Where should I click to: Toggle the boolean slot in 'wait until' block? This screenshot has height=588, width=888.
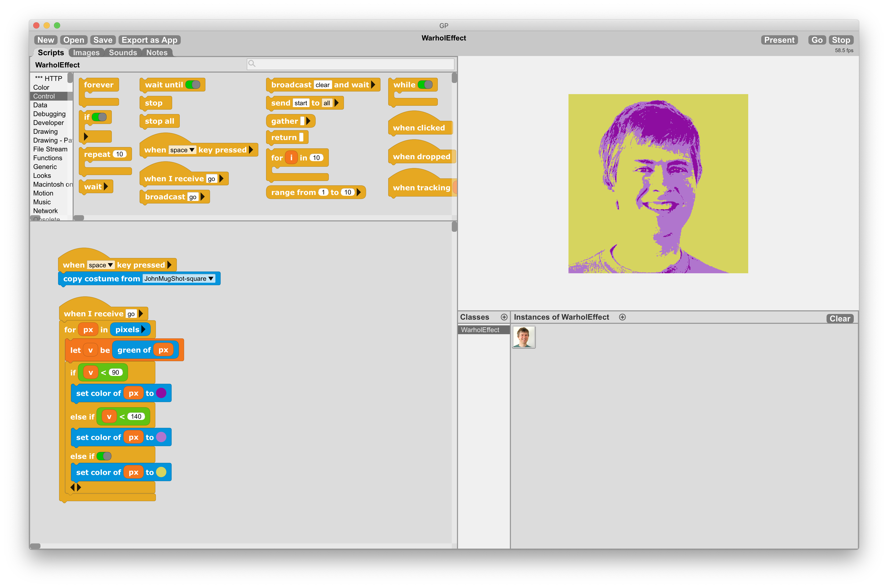tap(193, 85)
